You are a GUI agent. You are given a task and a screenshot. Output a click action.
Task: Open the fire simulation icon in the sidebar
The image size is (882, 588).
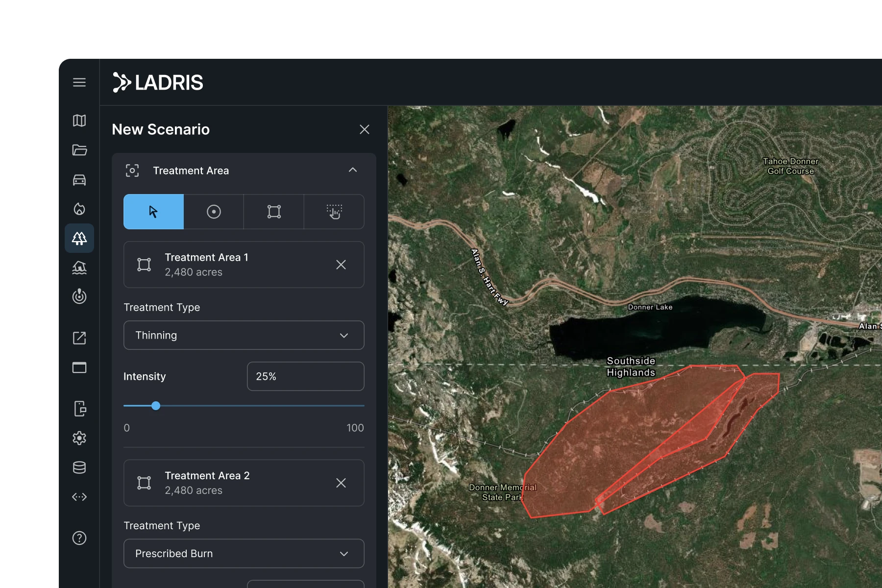[x=79, y=209]
